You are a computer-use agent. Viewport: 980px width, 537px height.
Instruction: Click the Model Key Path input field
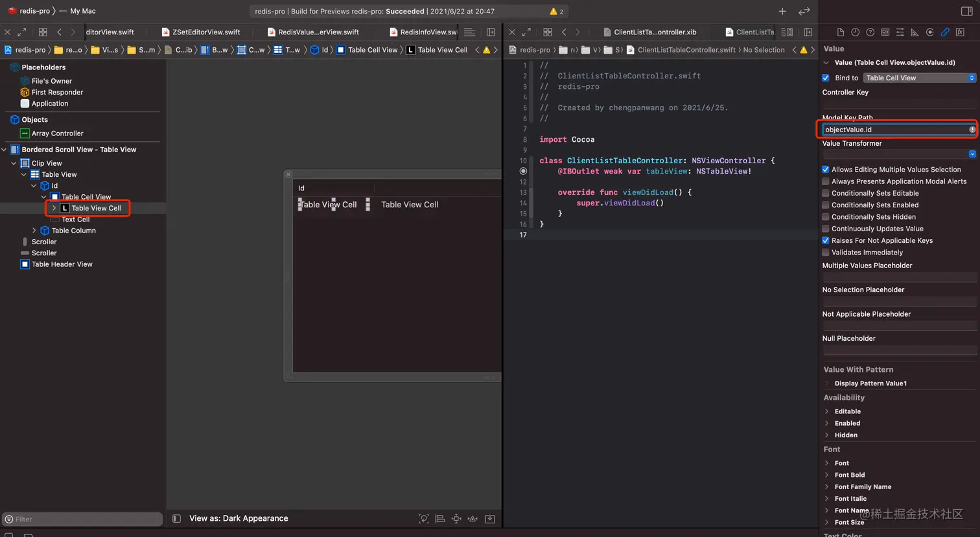[894, 130]
